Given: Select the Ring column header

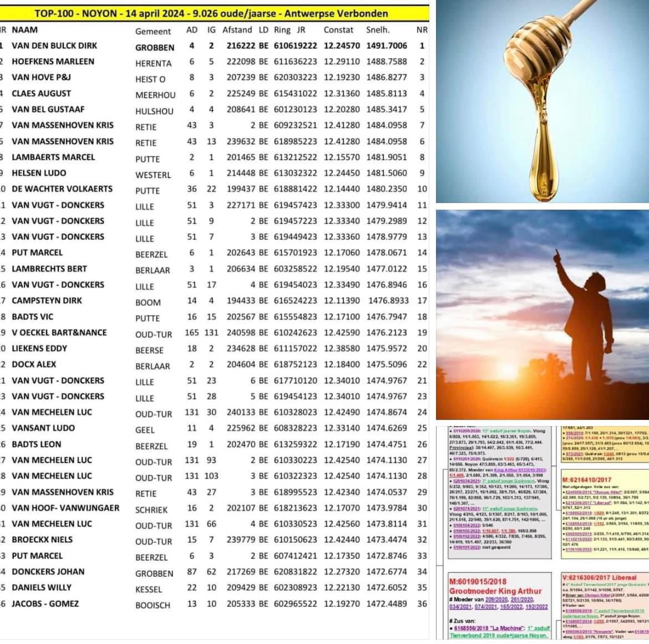Looking at the screenshot, I should (282, 30).
